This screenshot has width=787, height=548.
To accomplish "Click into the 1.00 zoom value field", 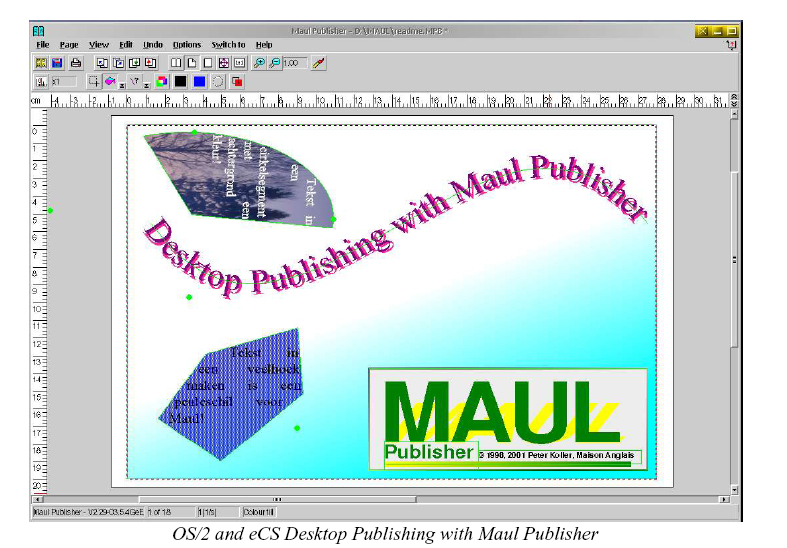I will (x=295, y=63).
